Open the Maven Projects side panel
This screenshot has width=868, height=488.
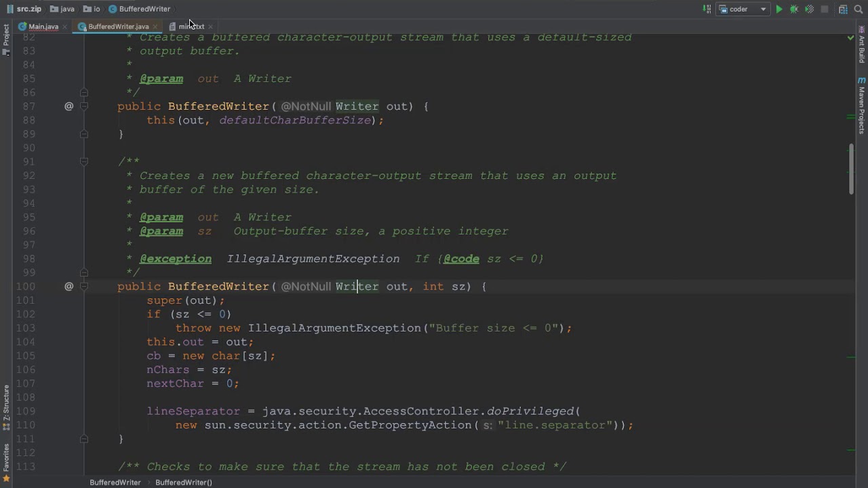862,106
